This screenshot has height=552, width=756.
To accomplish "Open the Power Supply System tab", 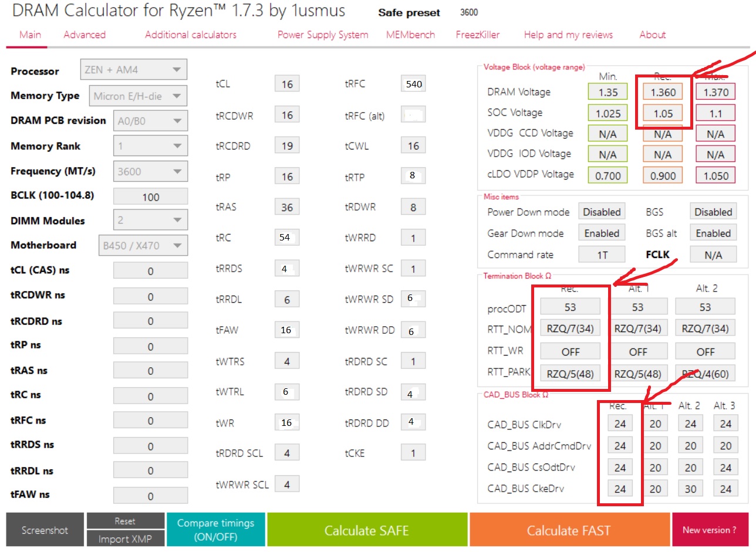I will click(x=323, y=35).
